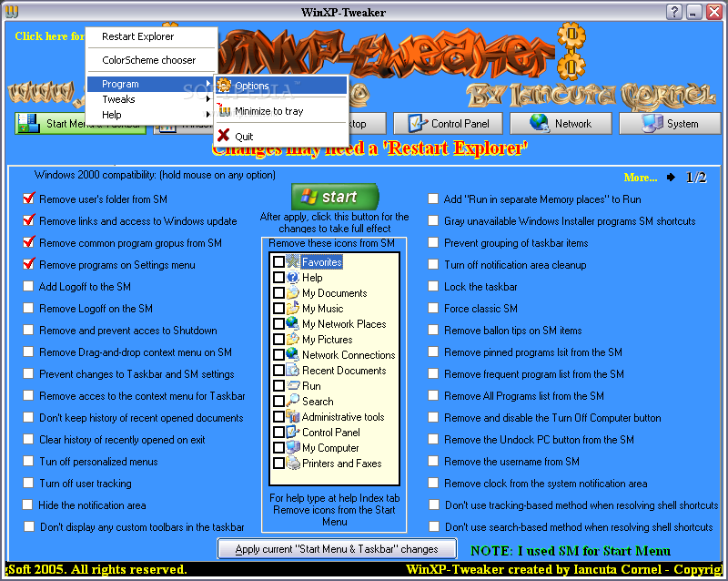The height and width of the screenshot is (581, 728).
Task: Click the My Pictures folder icon
Action: [292, 339]
